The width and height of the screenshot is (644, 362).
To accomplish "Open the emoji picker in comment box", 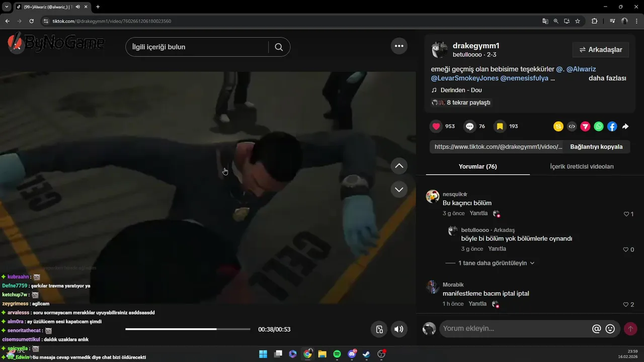I will click(610, 329).
